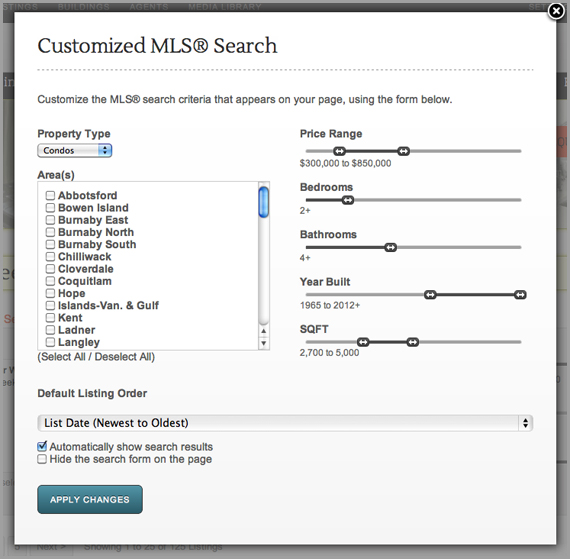
Task: Click the Bedrooms slider handle
Action: [x=348, y=200]
